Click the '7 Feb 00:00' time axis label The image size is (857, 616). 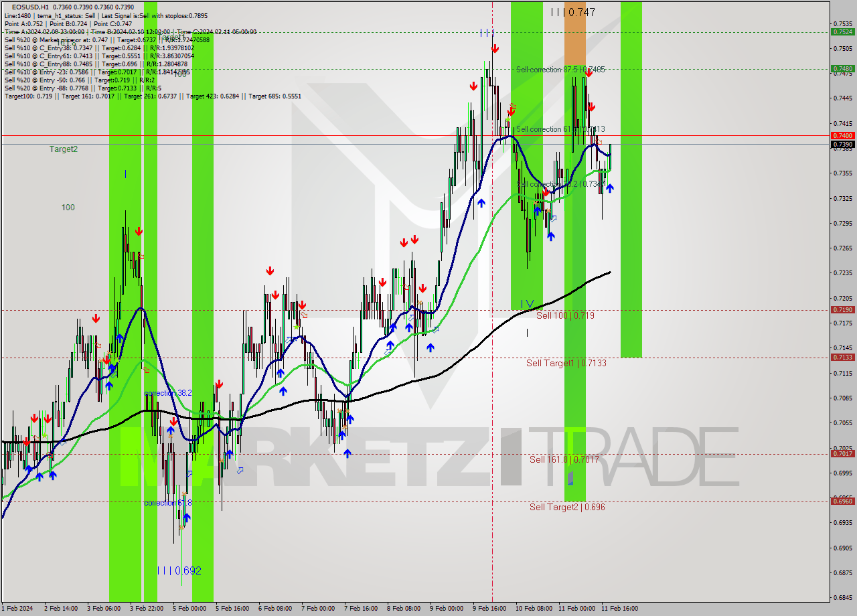coord(317,609)
